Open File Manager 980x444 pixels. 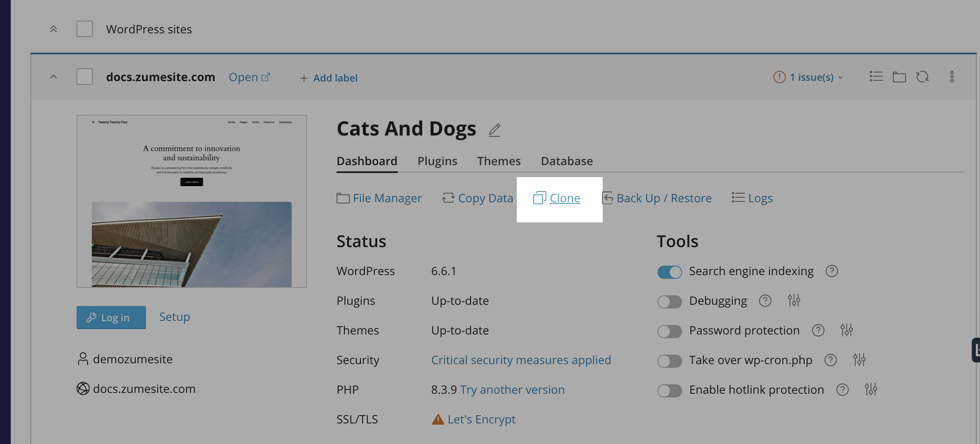pyautogui.click(x=379, y=198)
